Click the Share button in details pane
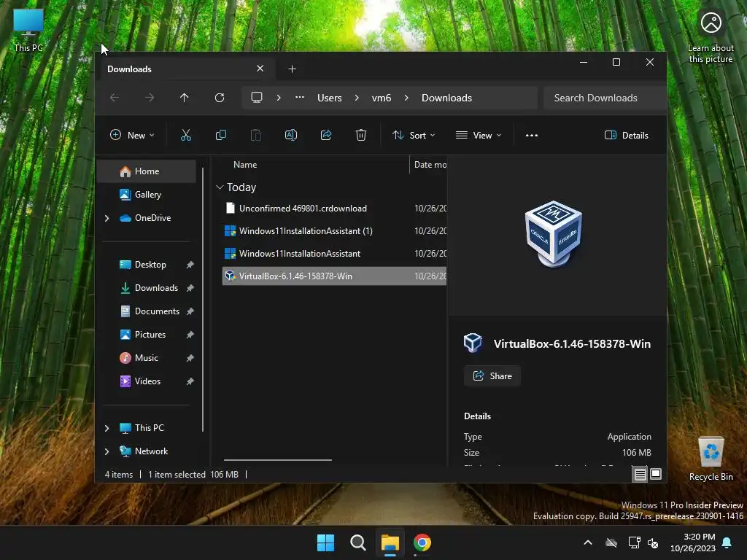This screenshot has width=747, height=560. click(492, 376)
